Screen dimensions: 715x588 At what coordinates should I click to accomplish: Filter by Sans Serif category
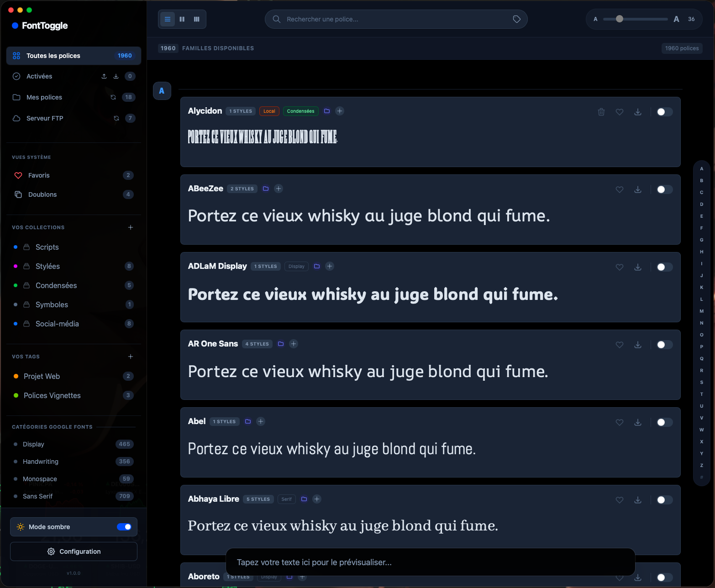coord(74,496)
